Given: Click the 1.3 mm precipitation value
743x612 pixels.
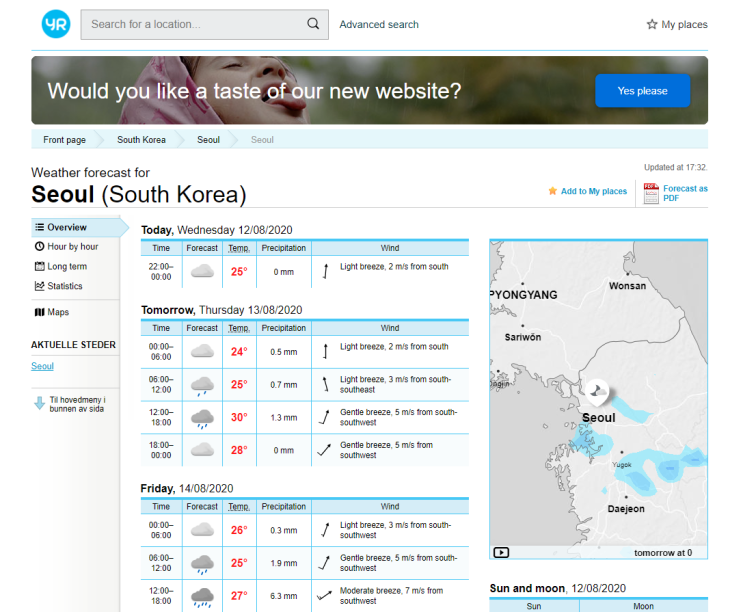Looking at the screenshot, I should 283,417.
